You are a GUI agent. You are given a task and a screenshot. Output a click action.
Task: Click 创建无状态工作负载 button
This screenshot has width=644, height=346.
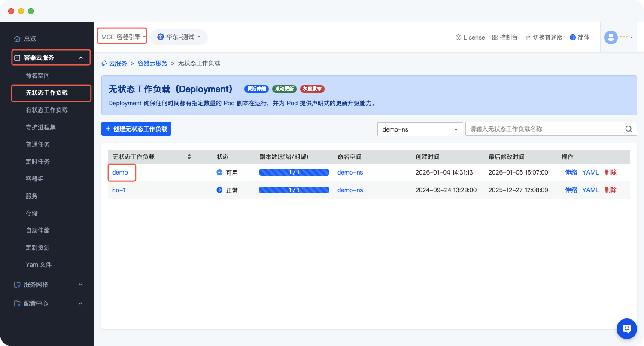click(x=136, y=129)
